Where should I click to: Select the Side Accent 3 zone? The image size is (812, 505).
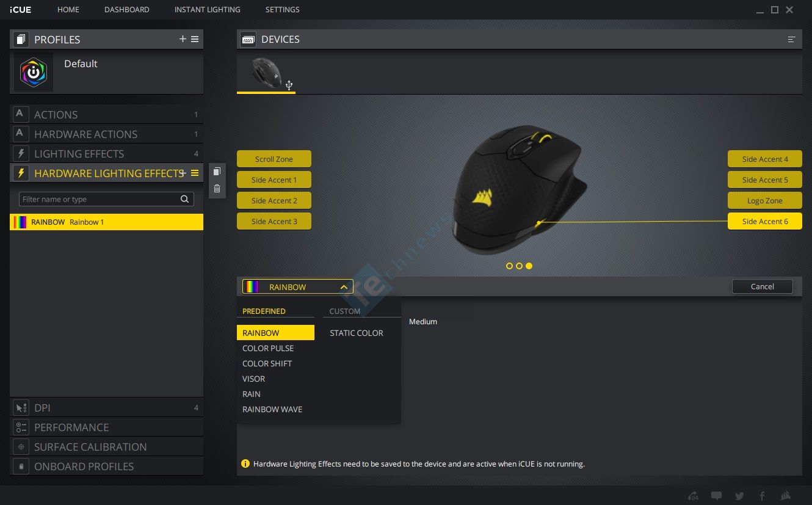click(x=274, y=221)
